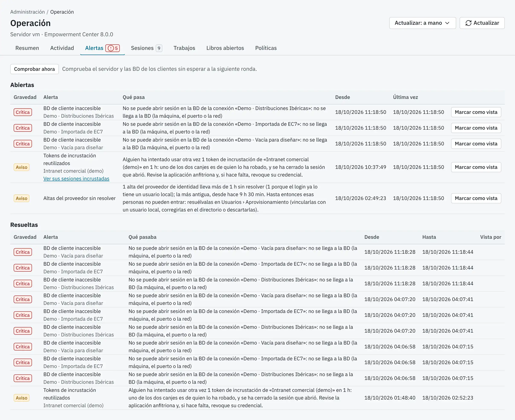This screenshot has width=515, height=420.
Task: Click the 'Última vez' column header
Action: (x=405, y=97)
